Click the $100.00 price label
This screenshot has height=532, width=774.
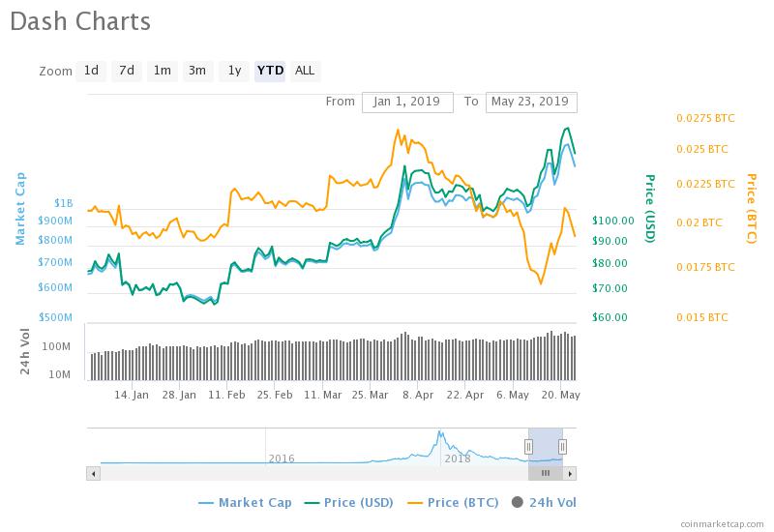tap(613, 221)
